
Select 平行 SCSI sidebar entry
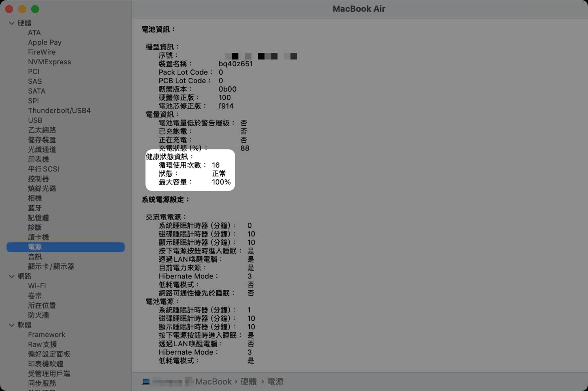pos(44,169)
